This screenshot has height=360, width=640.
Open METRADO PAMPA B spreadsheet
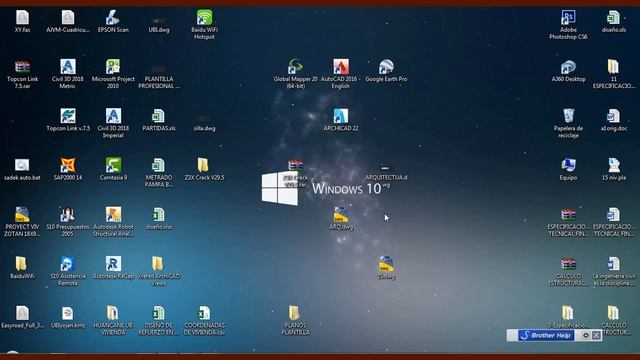click(x=159, y=165)
